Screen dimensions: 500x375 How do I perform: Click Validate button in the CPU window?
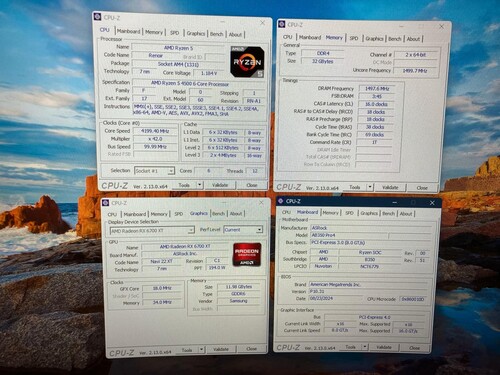point(220,185)
